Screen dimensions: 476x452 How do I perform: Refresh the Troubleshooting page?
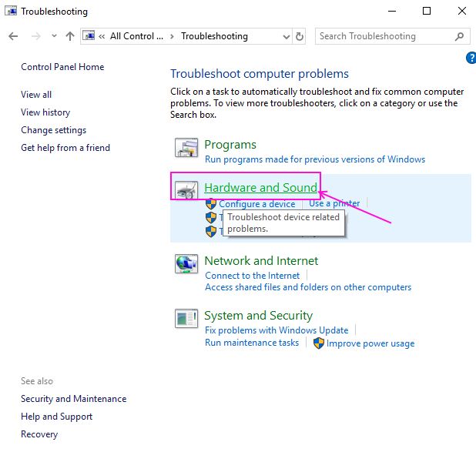point(300,36)
